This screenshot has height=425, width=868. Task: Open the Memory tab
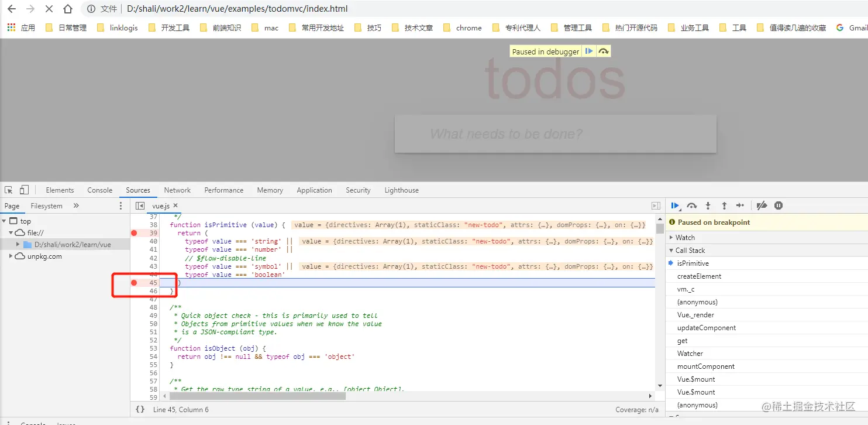coord(270,190)
